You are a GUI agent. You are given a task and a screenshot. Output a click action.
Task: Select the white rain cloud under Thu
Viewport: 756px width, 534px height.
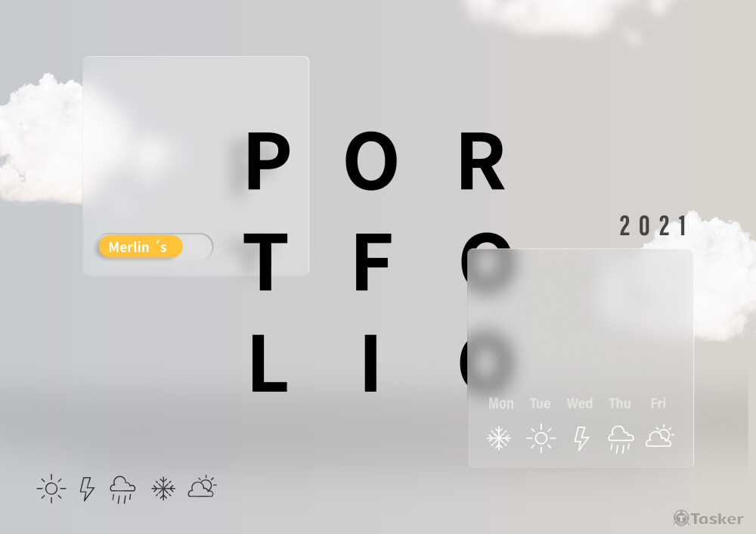[x=621, y=439]
